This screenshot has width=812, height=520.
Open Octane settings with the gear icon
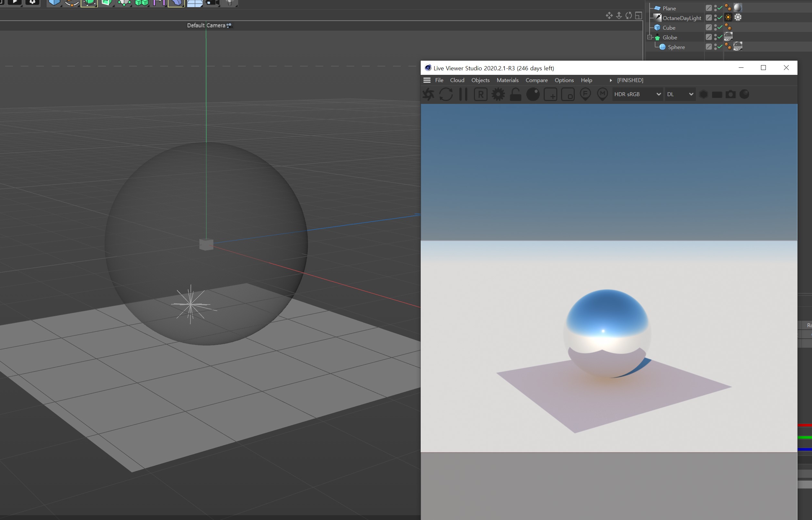click(498, 94)
